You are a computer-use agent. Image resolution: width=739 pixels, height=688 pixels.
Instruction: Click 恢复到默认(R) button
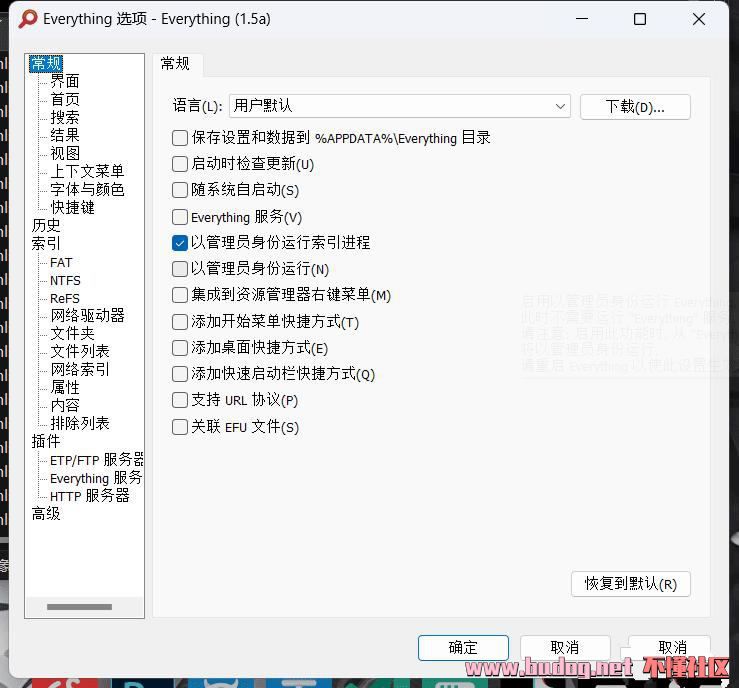pyautogui.click(x=631, y=584)
